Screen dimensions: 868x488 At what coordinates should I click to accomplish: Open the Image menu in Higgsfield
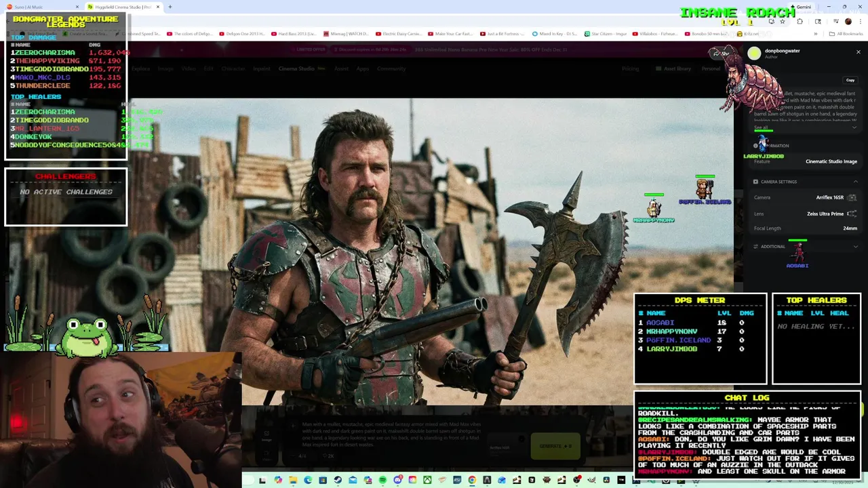(x=165, y=68)
